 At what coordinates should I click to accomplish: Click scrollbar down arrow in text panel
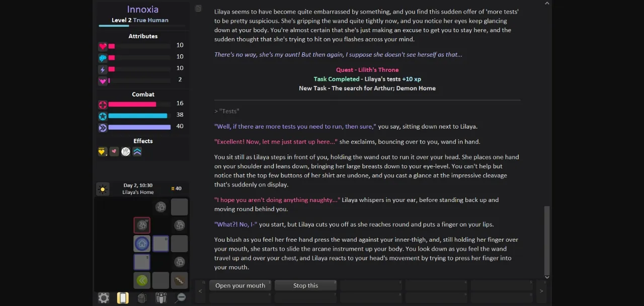coord(547,277)
